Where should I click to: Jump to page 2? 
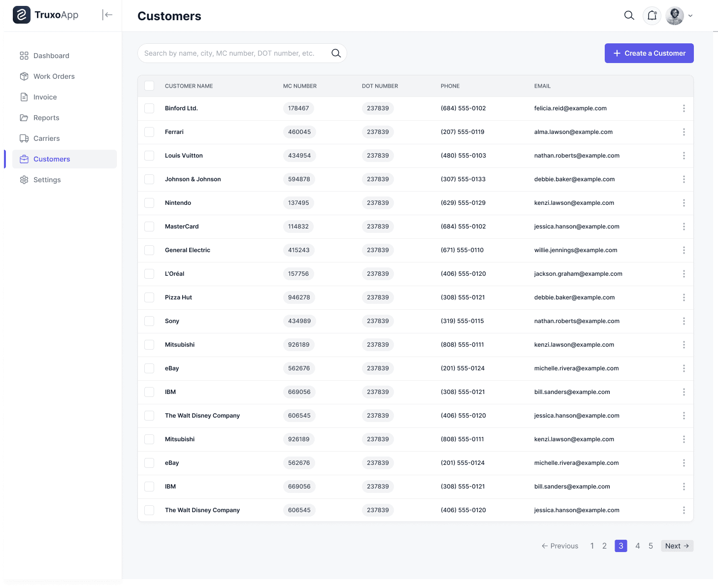point(605,546)
